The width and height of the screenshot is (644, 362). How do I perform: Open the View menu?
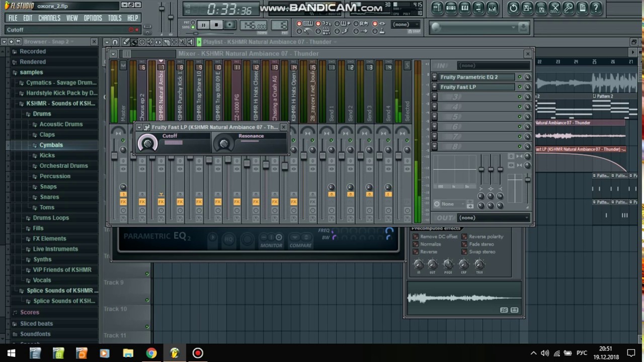(x=72, y=18)
